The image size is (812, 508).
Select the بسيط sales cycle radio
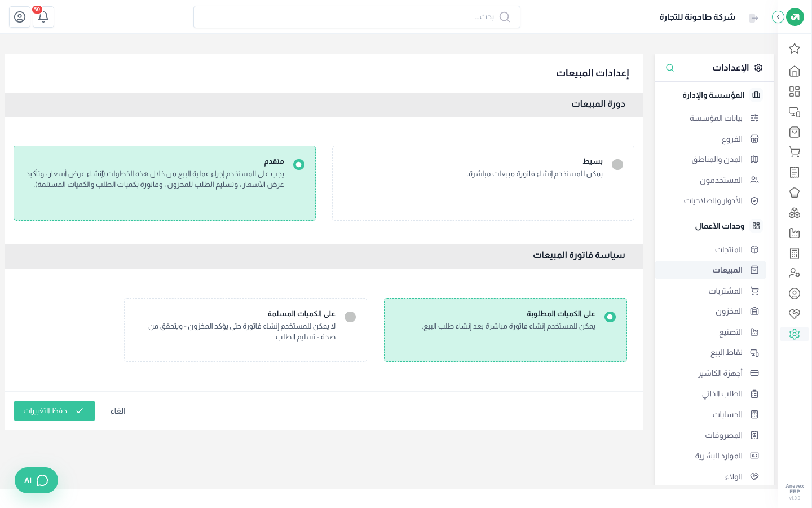pyautogui.click(x=617, y=164)
